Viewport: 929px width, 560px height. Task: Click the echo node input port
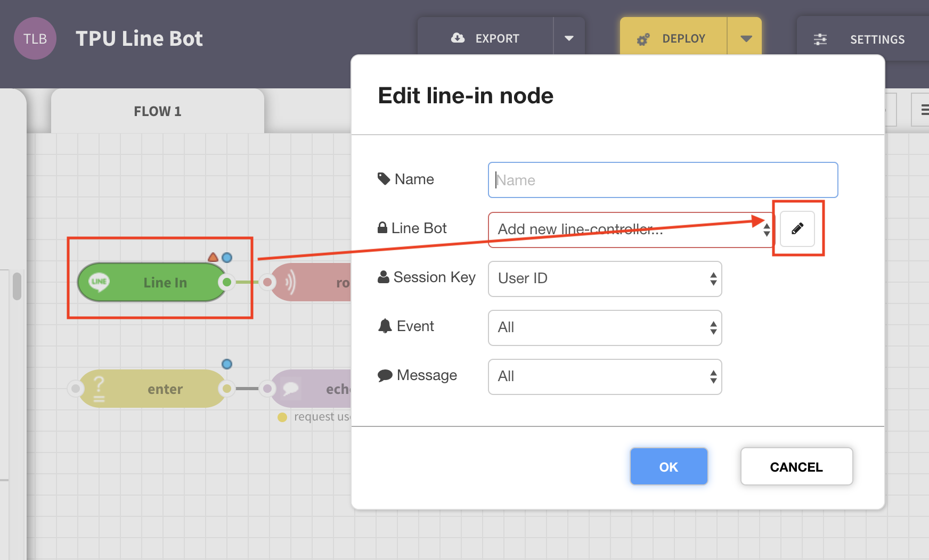pyautogui.click(x=267, y=389)
